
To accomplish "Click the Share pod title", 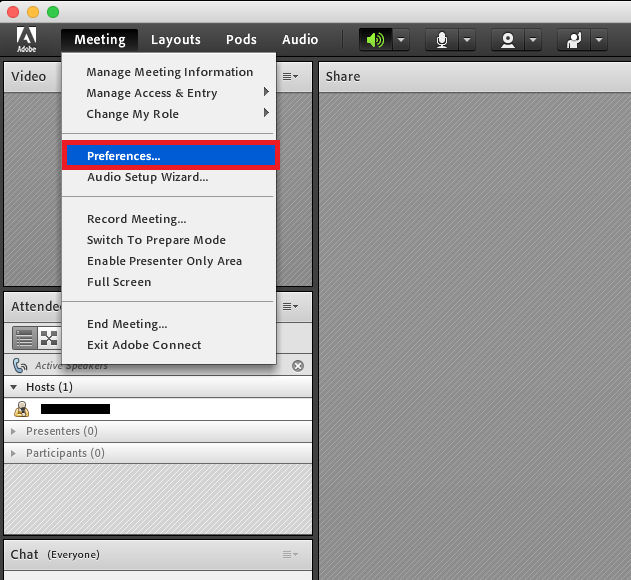I will point(343,76).
